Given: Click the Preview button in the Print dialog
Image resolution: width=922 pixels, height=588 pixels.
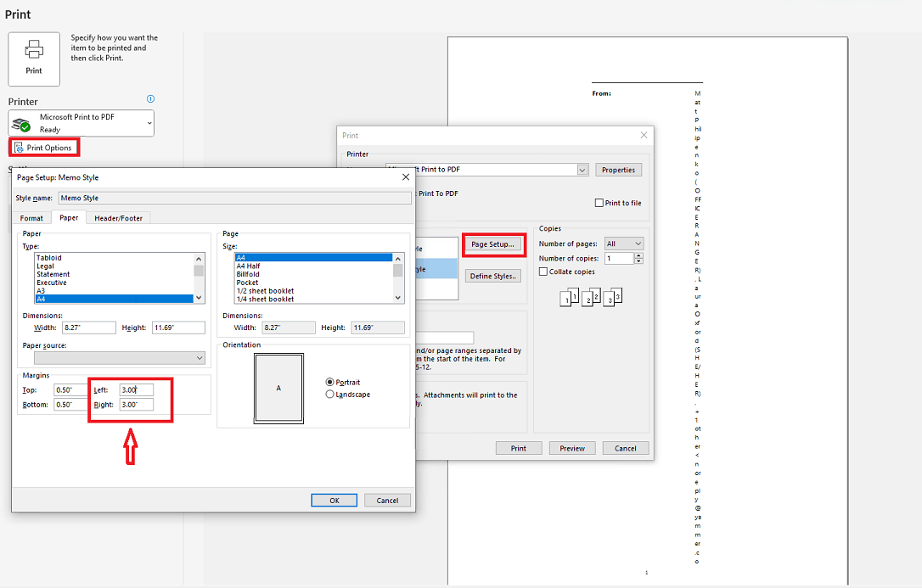Looking at the screenshot, I should [x=571, y=447].
